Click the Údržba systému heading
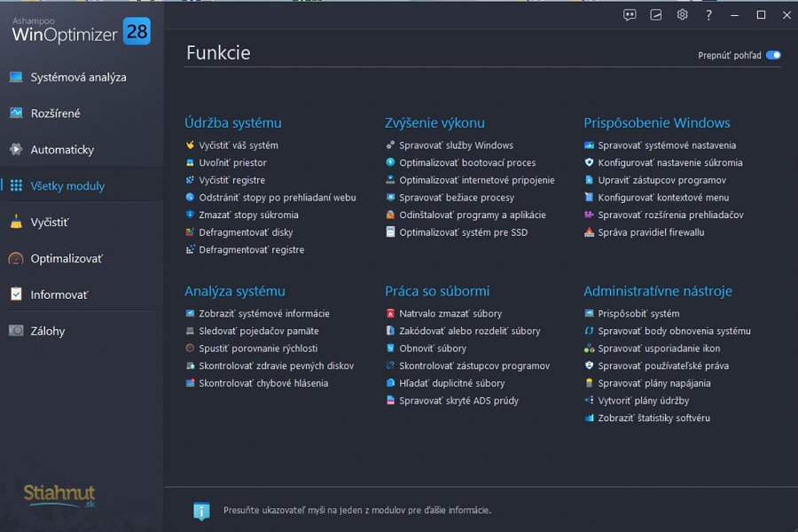This screenshot has height=532, width=798. pos(233,123)
